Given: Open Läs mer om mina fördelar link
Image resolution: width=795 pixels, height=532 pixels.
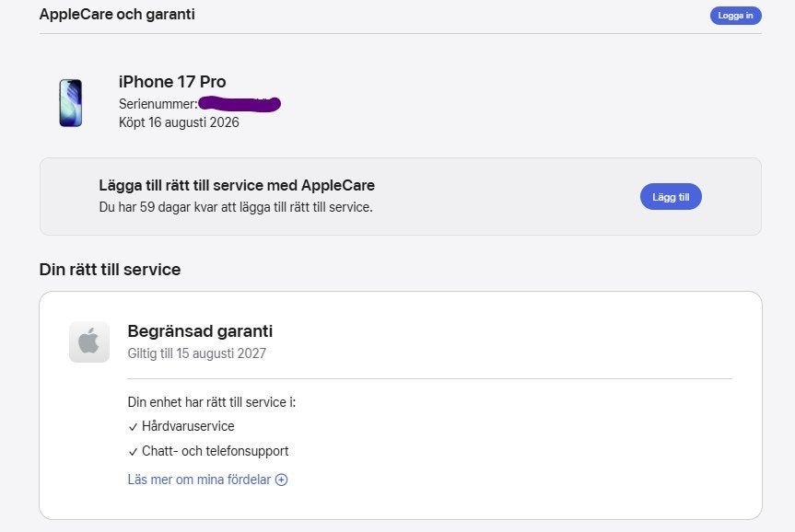Looking at the screenshot, I should 199,480.
